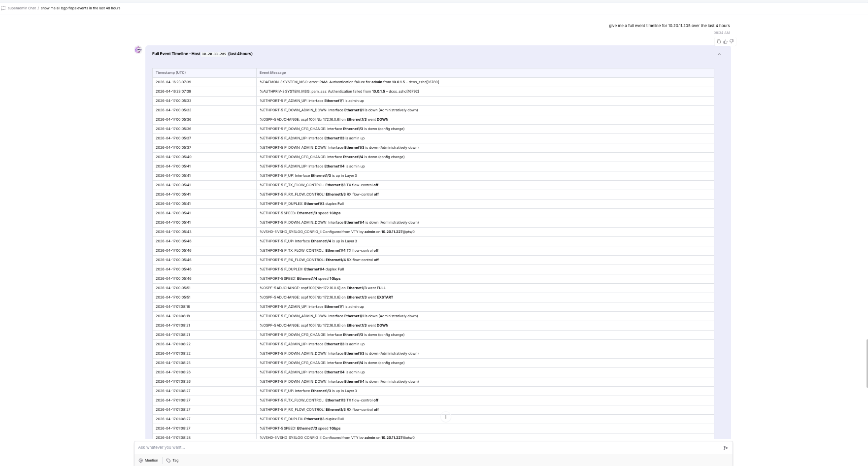Click the send message arrow icon
The height and width of the screenshot is (466, 868).
click(725, 448)
